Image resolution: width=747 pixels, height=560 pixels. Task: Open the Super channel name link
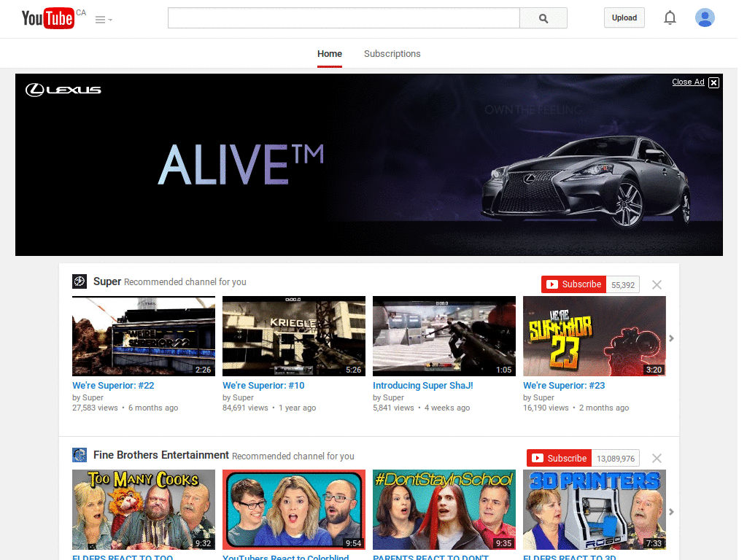pos(107,281)
